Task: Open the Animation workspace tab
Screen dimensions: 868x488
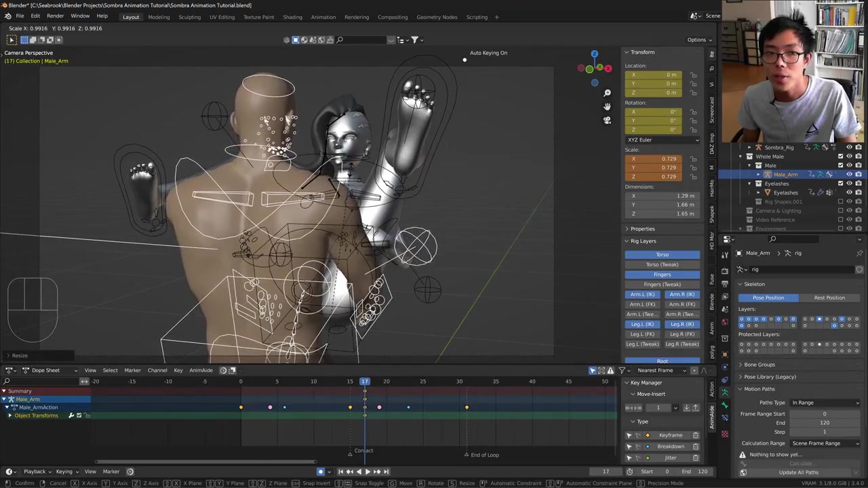Action: click(x=323, y=17)
